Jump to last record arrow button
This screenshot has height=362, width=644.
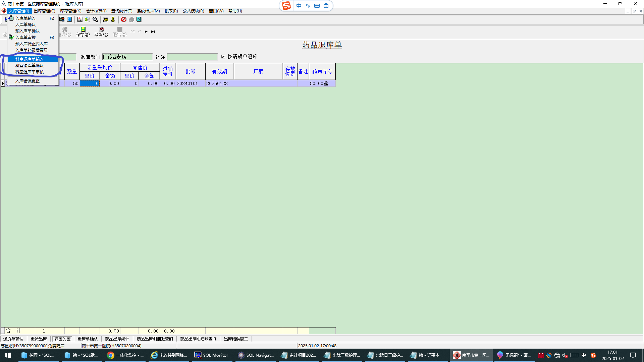click(x=153, y=32)
